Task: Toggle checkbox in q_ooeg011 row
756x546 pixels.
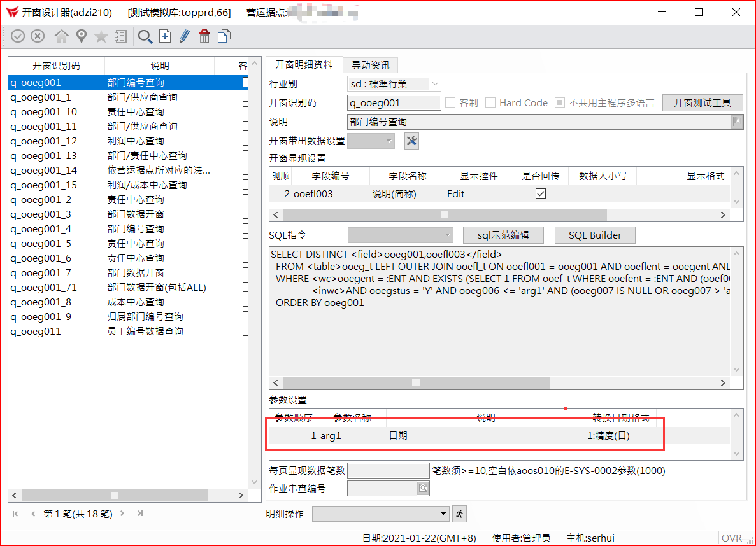Action: pyautogui.click(x=245, y=331)
